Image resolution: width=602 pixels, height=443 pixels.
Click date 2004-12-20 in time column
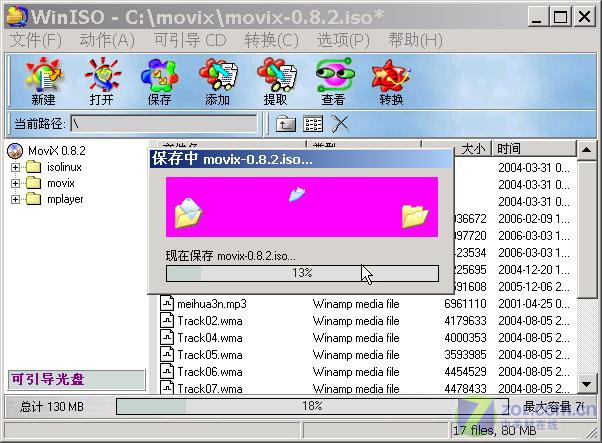pos(534,270)
